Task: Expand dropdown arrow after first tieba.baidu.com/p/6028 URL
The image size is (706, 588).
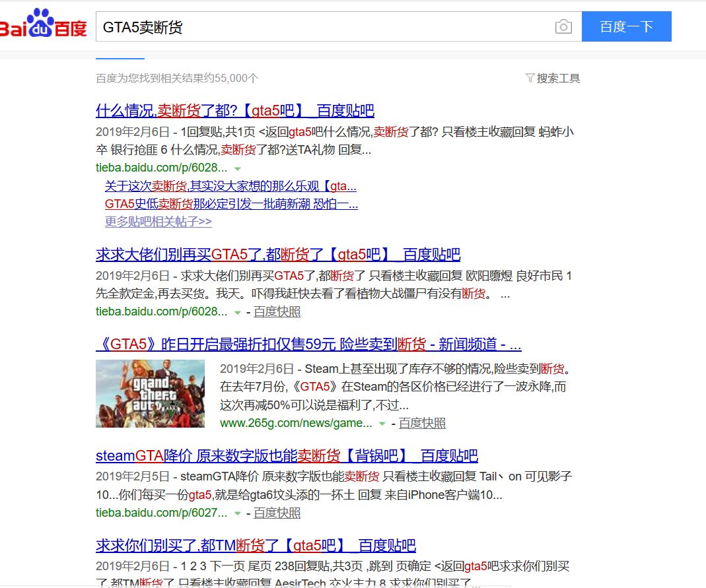Action: pos(238,169)
